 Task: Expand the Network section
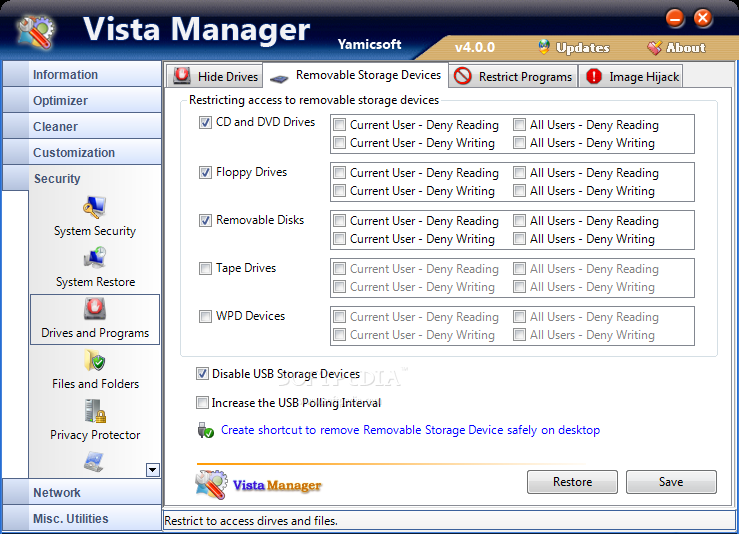pos(82,492)
